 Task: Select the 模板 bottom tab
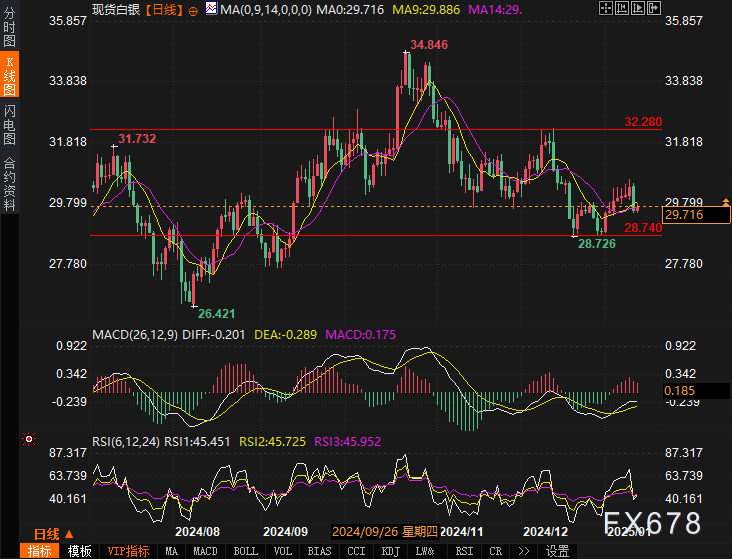click(80, 551)
